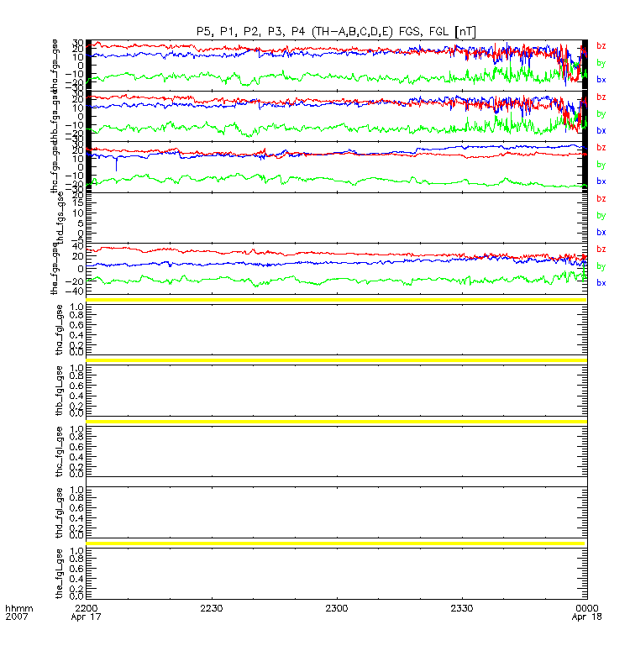The image size is (630, 672).
Task: Click the '15' tick value of the thd_fgs_gse panel
Action: click(77, 204)
